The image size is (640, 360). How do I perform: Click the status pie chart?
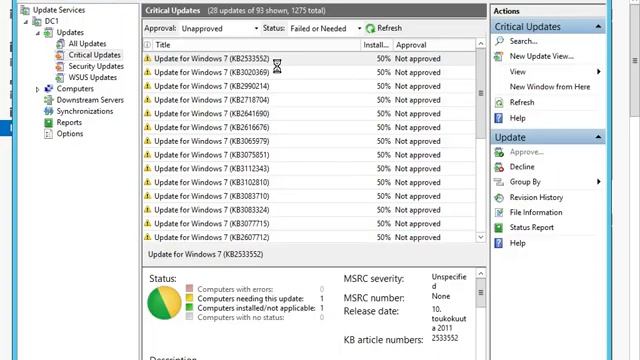(164, 302)
